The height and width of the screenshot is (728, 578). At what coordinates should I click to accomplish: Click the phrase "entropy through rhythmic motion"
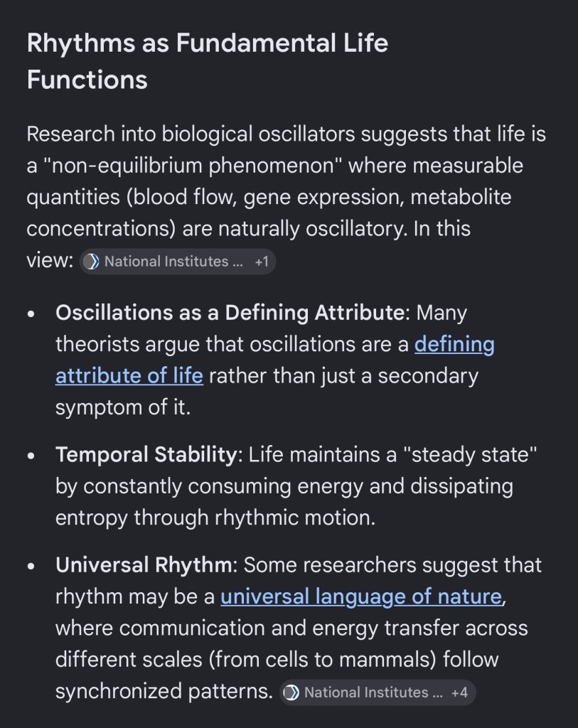213,518
